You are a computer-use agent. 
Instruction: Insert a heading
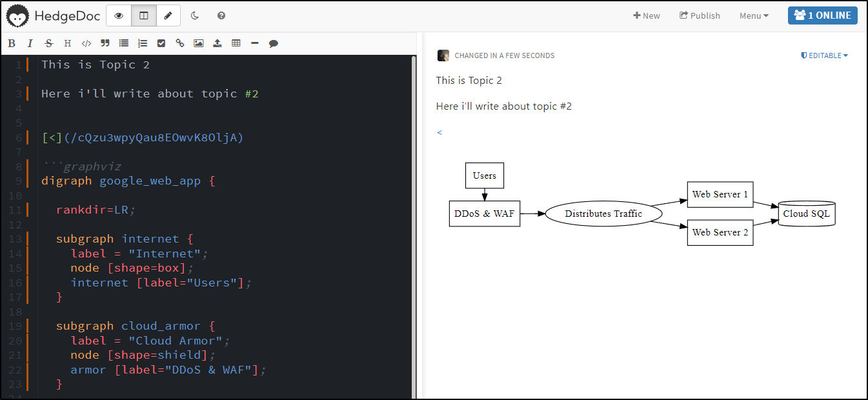[x=68, y=43]
